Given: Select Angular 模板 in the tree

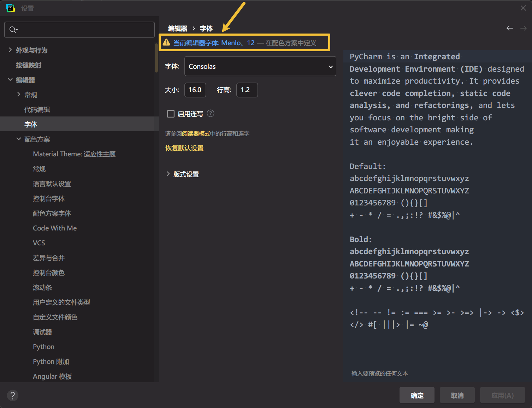Looking at the screenshot, I should [x=52, y=377].
